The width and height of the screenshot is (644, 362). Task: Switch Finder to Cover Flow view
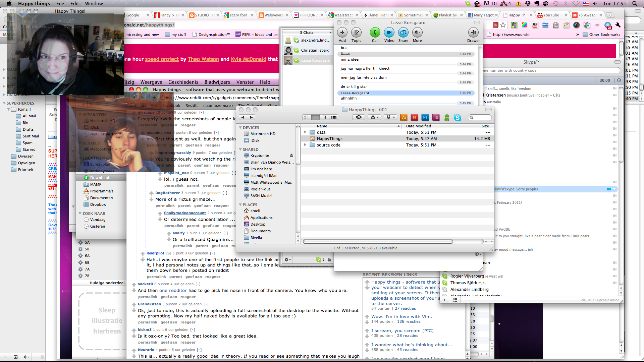coord(334,117)
